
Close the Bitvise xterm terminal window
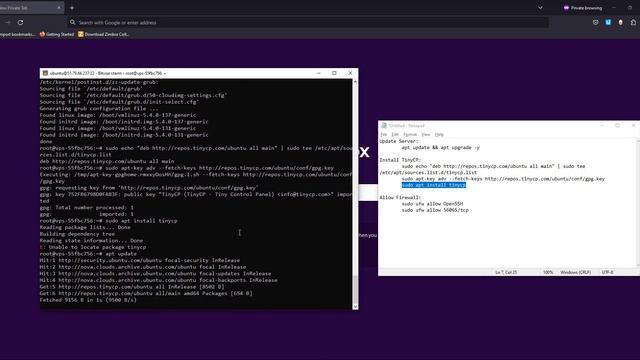coord(350,73)
